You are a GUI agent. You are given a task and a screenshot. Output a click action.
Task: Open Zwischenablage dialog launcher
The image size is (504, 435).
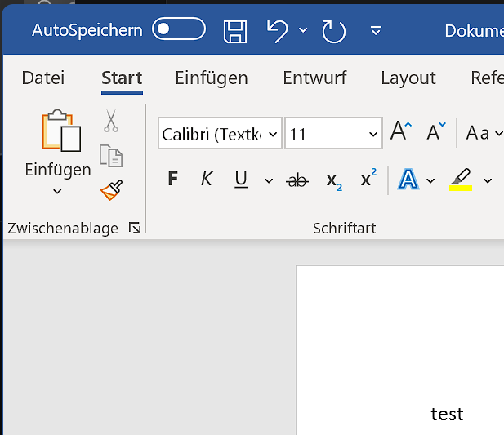(x=135, y=229)
